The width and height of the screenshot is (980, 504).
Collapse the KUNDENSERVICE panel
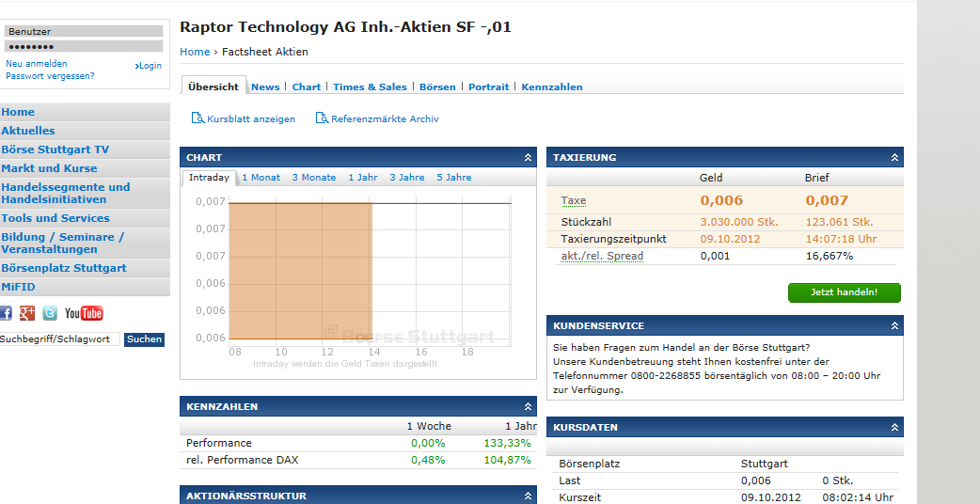click(x=894, y=326)
